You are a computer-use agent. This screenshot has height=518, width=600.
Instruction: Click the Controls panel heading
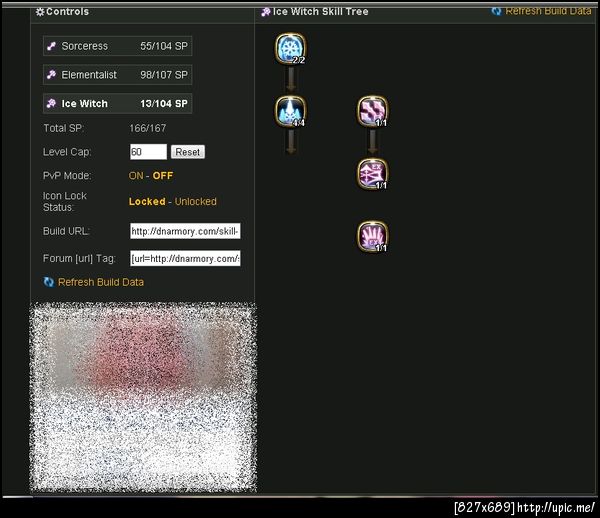point(67,12)
